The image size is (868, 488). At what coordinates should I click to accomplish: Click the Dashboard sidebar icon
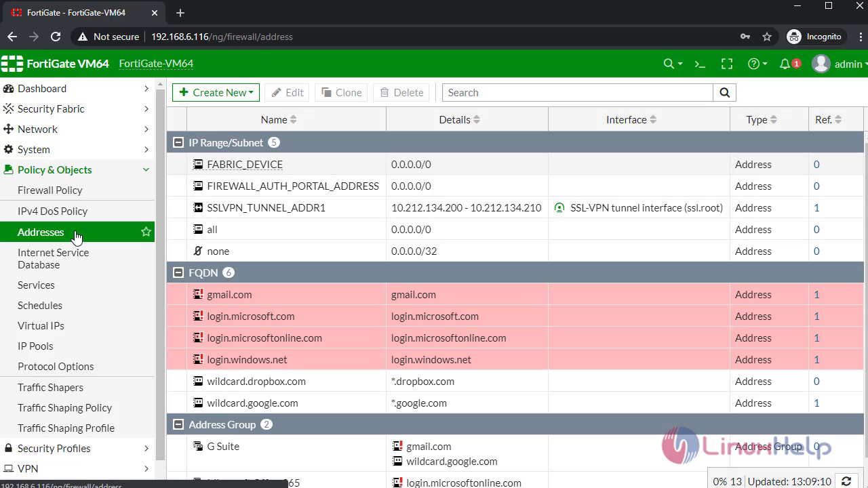[9, 88]
